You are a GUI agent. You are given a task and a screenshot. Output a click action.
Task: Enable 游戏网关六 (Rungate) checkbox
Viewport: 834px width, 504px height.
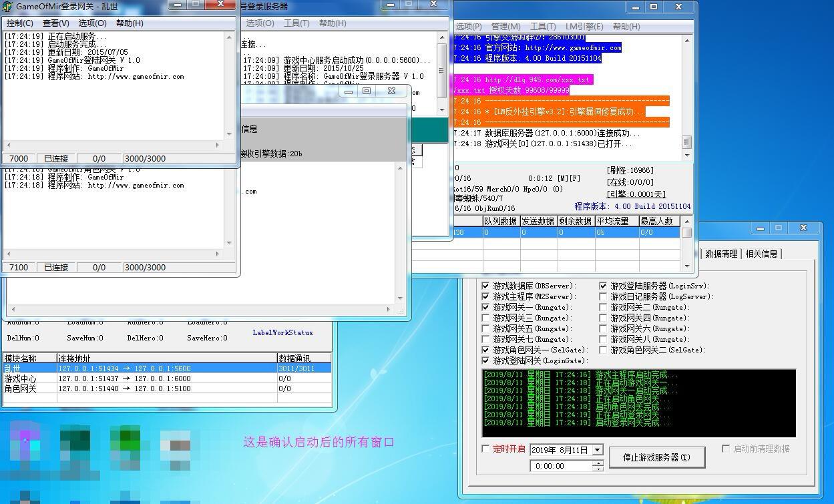point(603,328)
